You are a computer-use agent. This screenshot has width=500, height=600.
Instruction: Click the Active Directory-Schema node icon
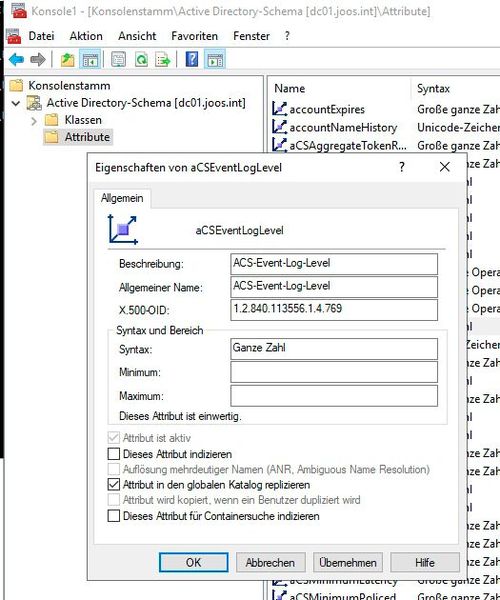[34, 103]
